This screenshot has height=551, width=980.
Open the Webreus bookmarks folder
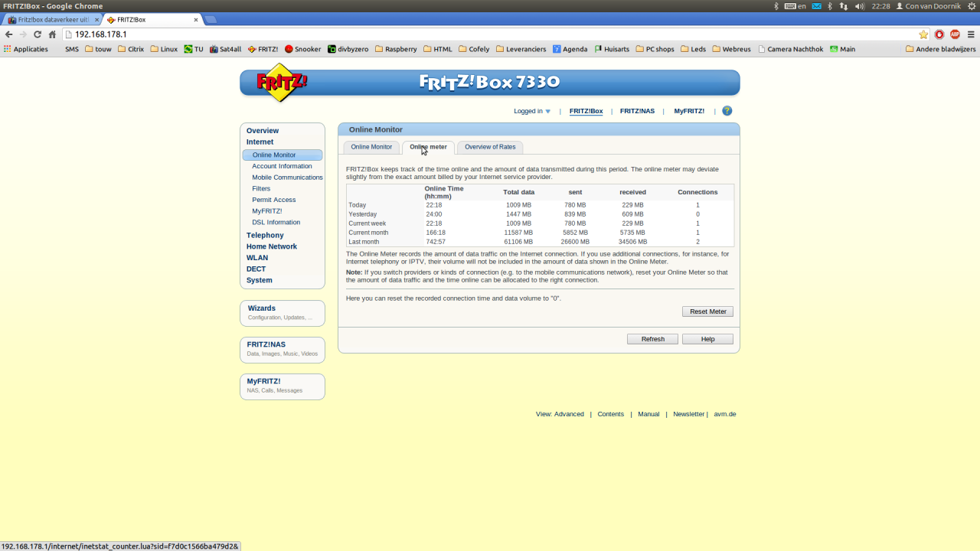point(731,49)
